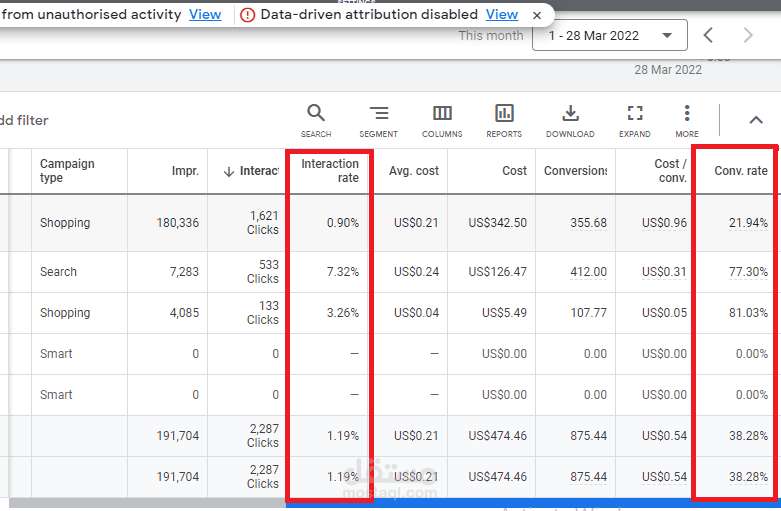Screen dimensions: 781x511
Task: Sort by Cost column header
Action: point(514,171)
